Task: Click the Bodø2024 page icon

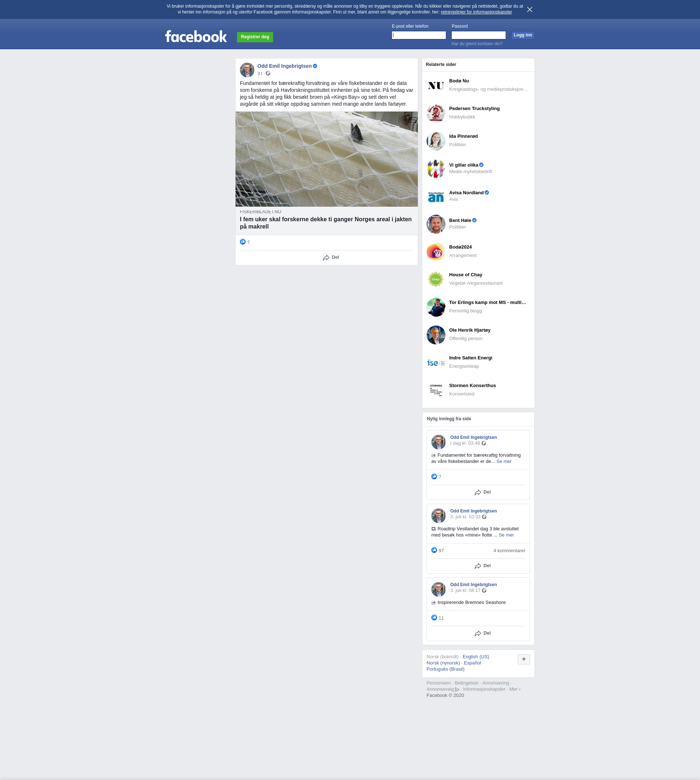Action: coord(436,252)
